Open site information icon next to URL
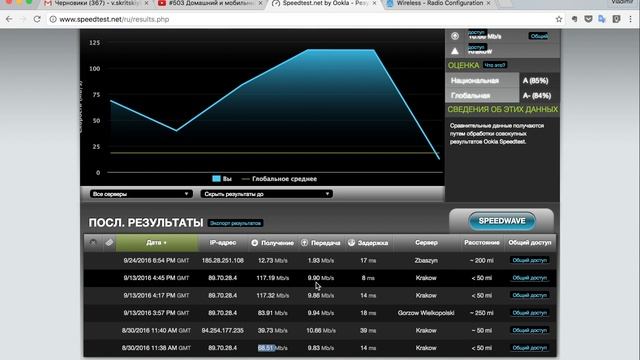 tap(53, 19)
